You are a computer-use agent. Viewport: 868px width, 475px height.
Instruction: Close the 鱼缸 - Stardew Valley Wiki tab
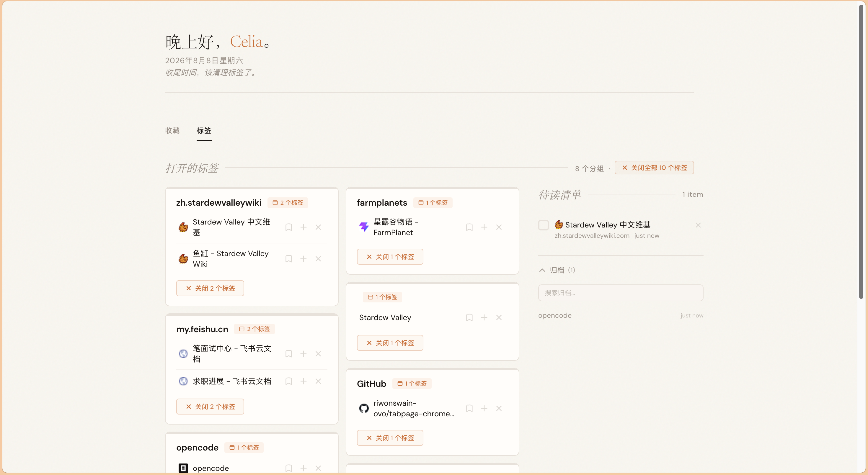pos(318,258)
